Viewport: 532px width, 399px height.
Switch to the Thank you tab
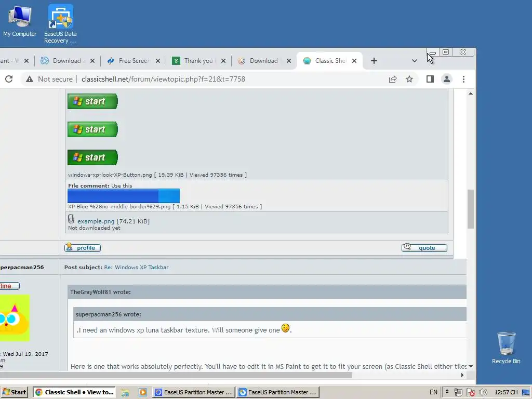(x=198, y=61)
